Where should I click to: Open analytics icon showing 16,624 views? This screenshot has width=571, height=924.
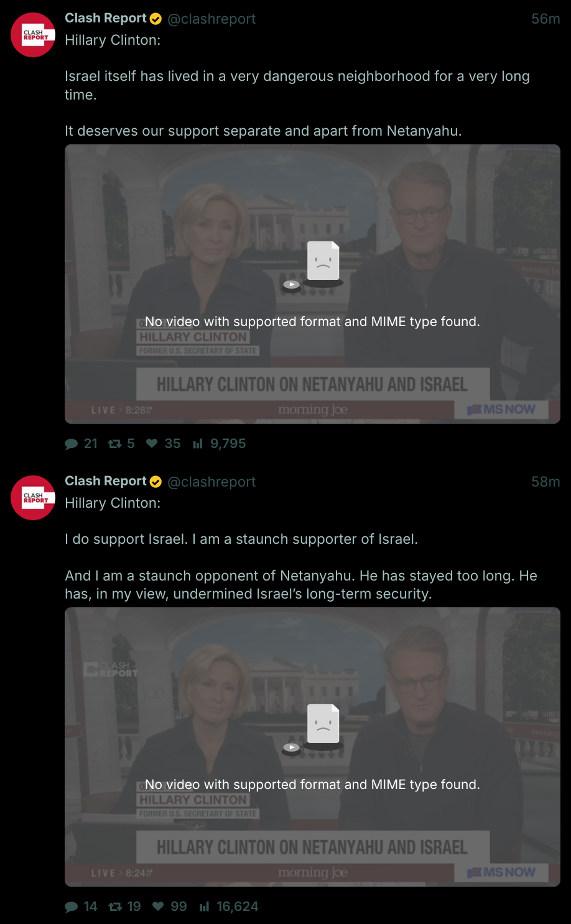[204, 907]
